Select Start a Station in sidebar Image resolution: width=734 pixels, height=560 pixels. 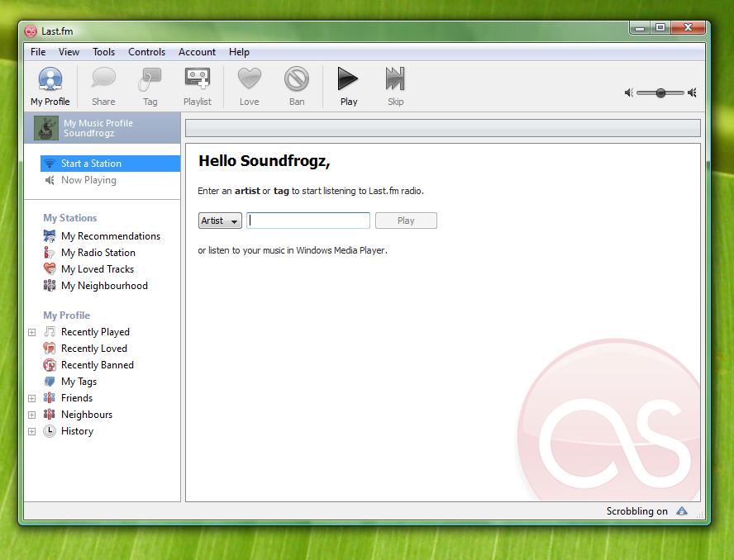(110, 164)
